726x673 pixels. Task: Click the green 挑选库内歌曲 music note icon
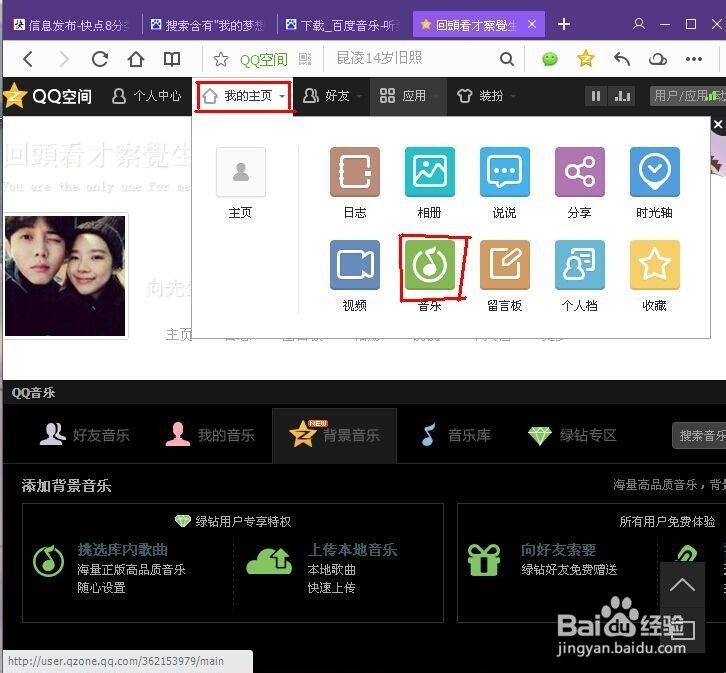pyautogui.click(x=49, y=561)
